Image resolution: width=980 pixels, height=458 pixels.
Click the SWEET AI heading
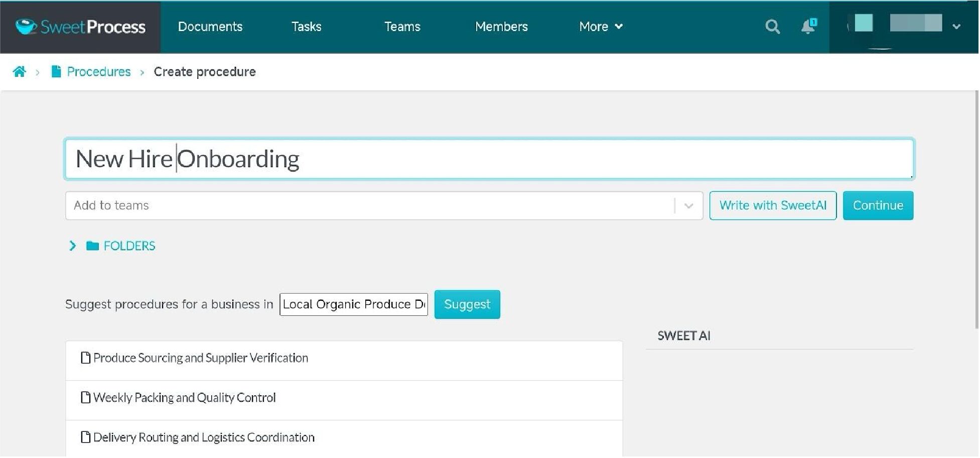(x=684, y=336)
